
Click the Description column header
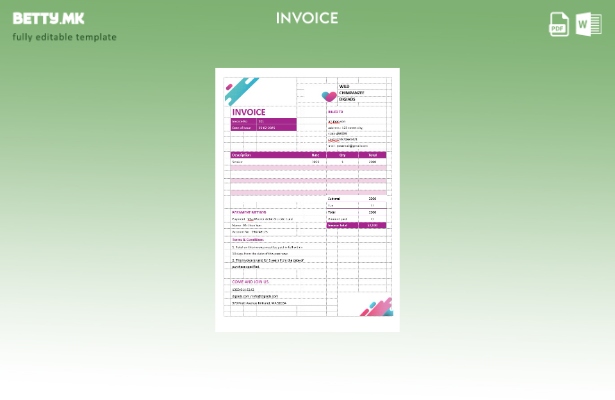243,155
